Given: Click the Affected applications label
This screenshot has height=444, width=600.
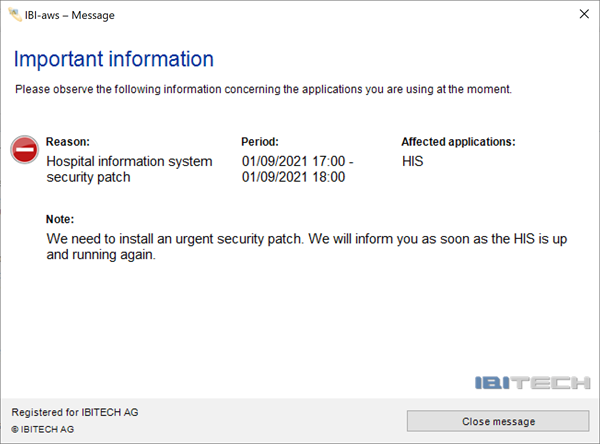Looking at the screenshot, I should 458,142.
